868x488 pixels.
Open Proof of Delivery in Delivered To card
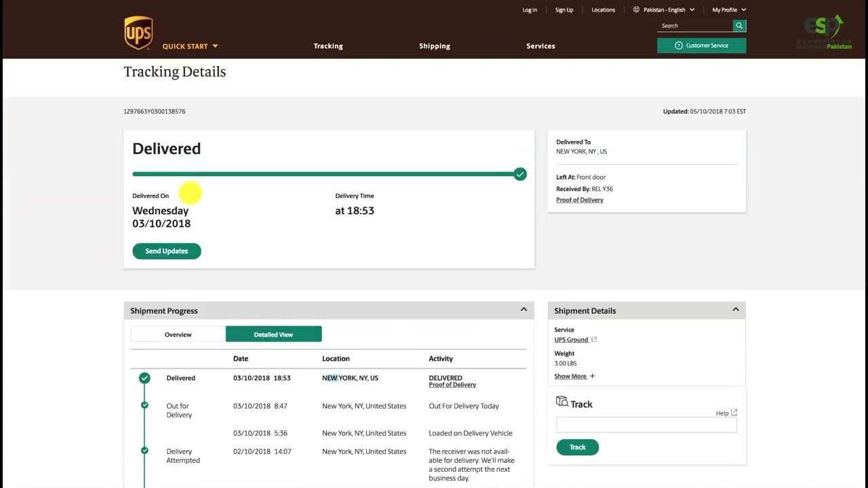click(580, 200)
